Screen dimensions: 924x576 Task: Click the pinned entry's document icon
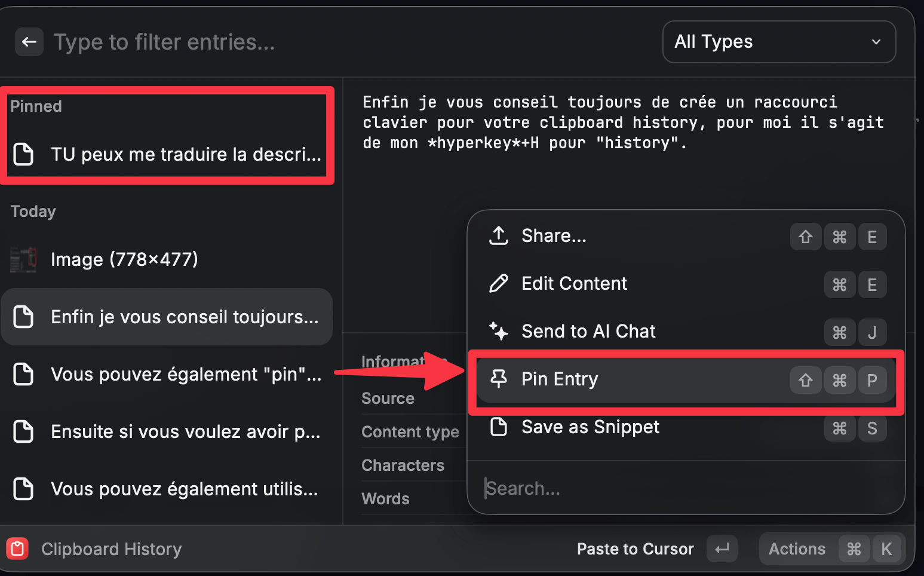[x=24, y=154]
